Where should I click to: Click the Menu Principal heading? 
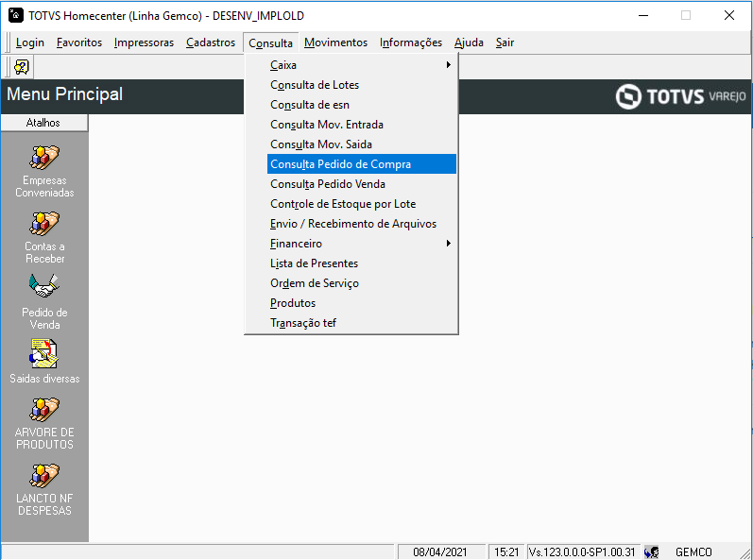click(65, 94)
